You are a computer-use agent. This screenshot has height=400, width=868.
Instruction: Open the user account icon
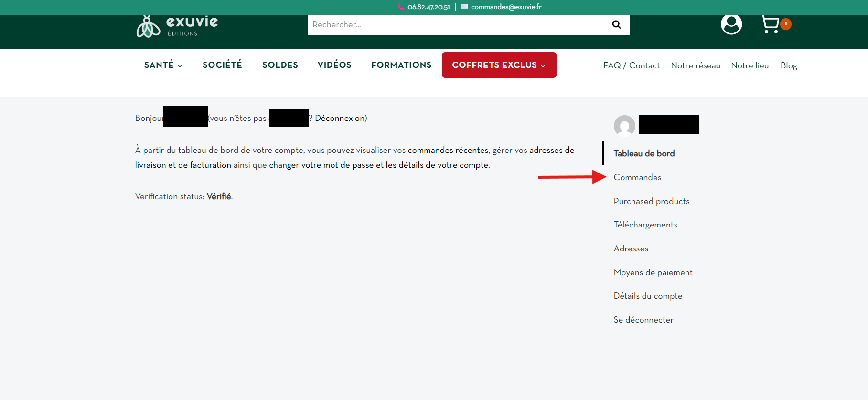[x=731, y=24]
